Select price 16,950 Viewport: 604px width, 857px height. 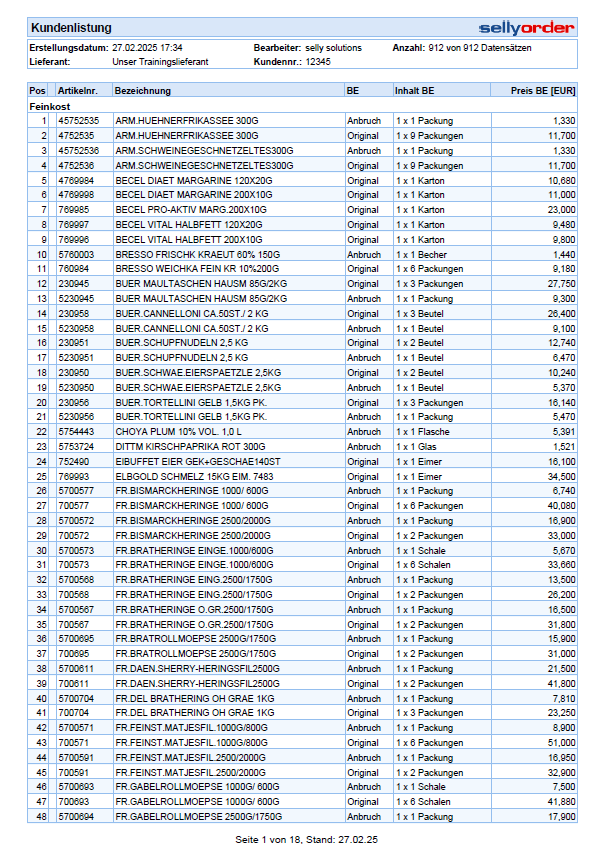pos(561,758)
